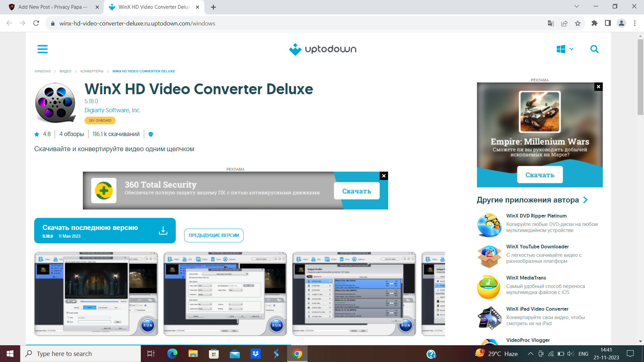
Task: Open Dropbox from the taskbar
Action: (x=256, y=354)
